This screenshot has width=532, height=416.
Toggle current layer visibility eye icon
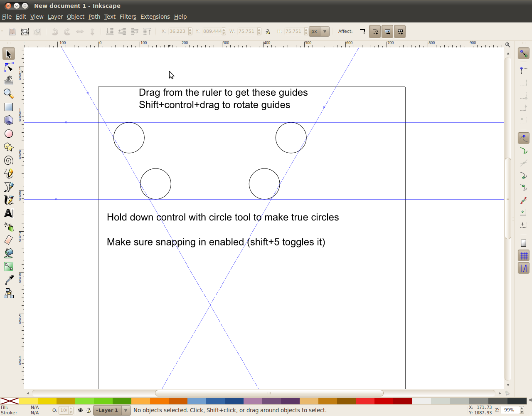coord(80,410)
